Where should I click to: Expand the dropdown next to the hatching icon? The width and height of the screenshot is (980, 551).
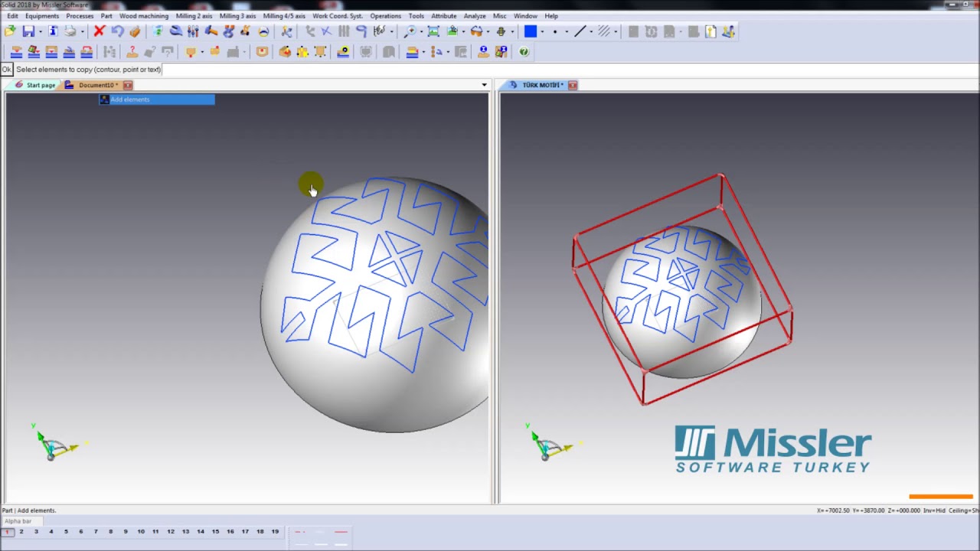(616, 31)
